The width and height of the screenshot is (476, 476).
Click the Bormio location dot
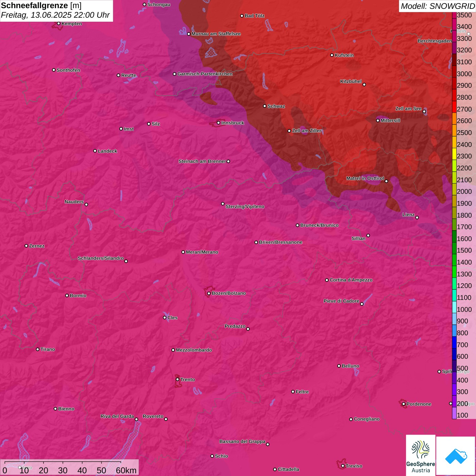pyautogui.click(x=67, y=295)
